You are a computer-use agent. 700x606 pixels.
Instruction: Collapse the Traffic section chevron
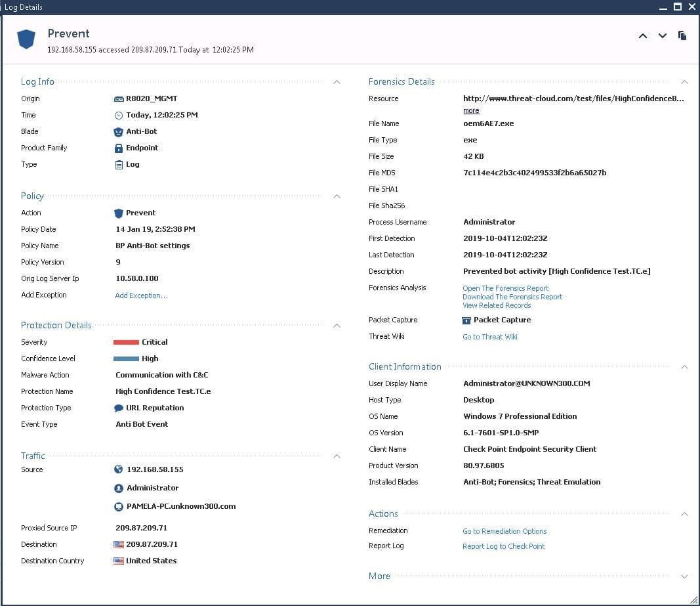point(337,456)
